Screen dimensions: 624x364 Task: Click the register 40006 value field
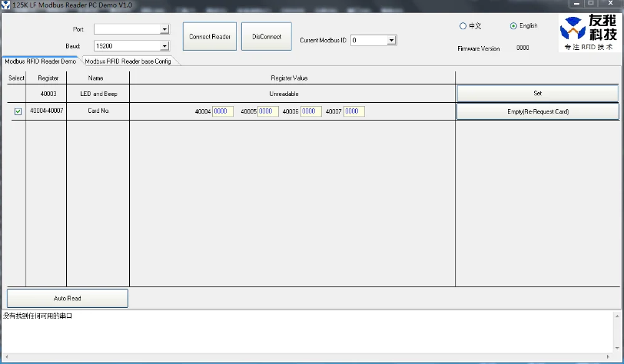pyautogui.click(x=311, y=112)
